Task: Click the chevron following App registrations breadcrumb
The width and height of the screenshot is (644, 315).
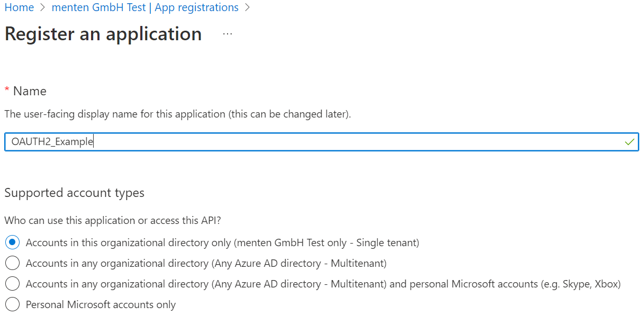Action: click(247, 8)
